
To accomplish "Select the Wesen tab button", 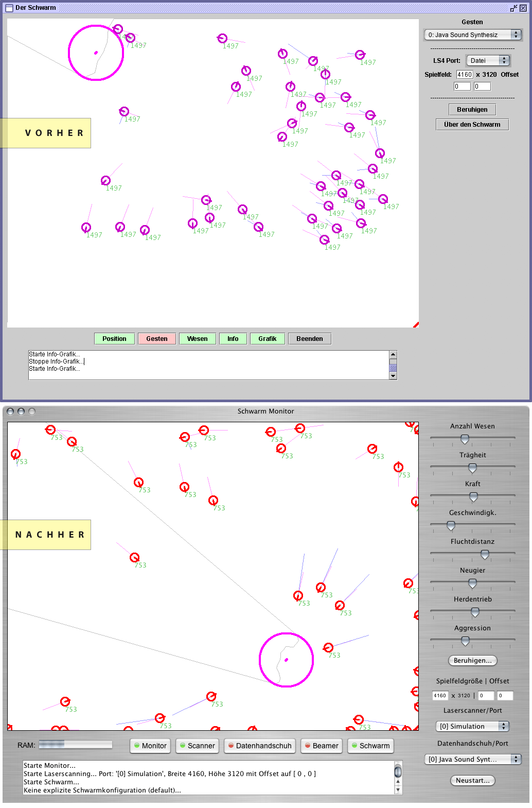I will point(198,338).
